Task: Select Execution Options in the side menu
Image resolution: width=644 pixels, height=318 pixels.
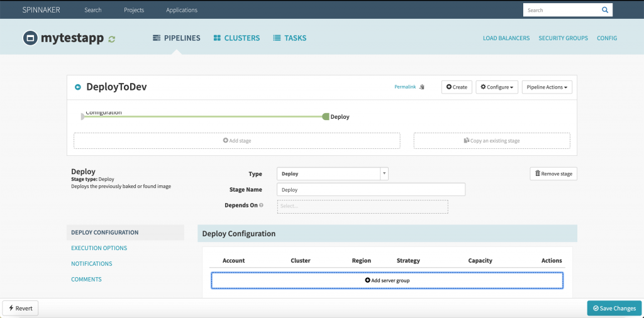Action: (99, 248)
